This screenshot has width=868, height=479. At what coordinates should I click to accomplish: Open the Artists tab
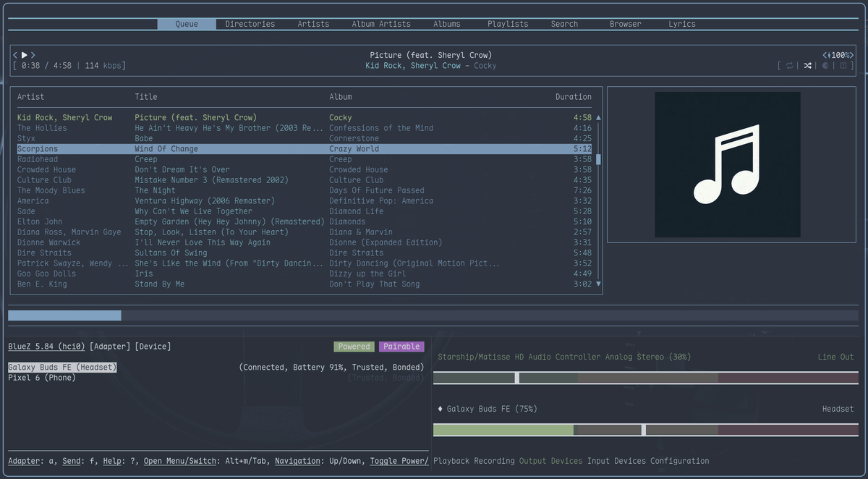(x=313, y=24)
